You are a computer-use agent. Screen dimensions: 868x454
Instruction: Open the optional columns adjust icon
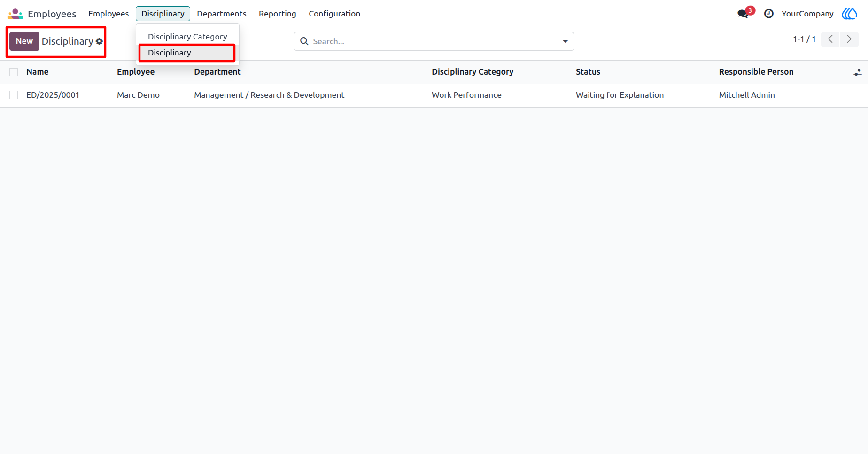click(857, 72)
